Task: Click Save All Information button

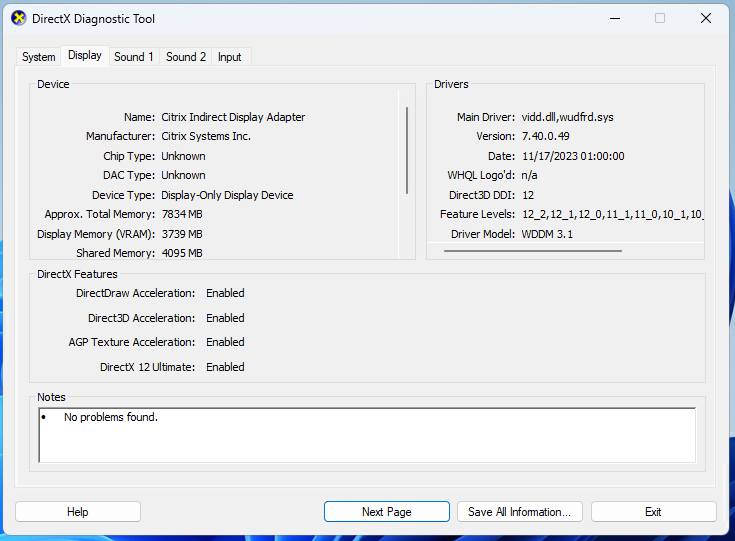Action: pyautogui.click(x=519, y=512)
